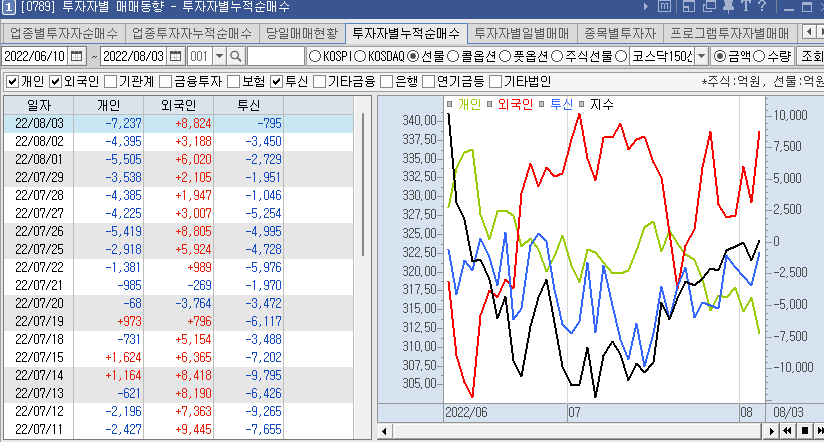Click the green 개인 legend marker
Screen dimensions: 824x442
449,104
